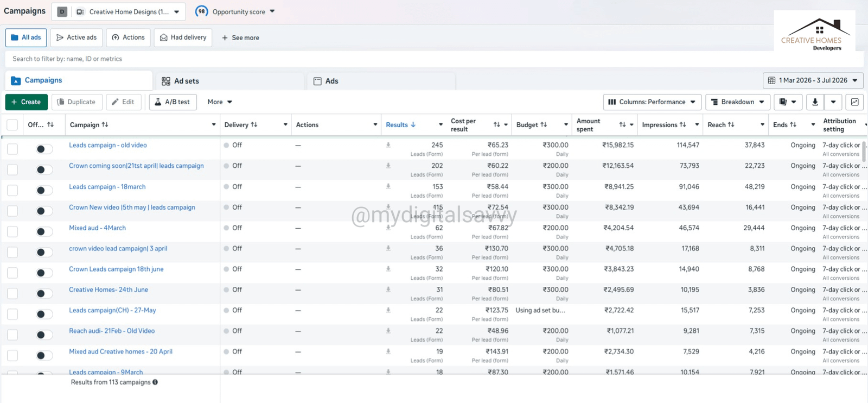This screenshot has width=868, height=403.
Task: Open the charts view icon
Action: [854, 102]
